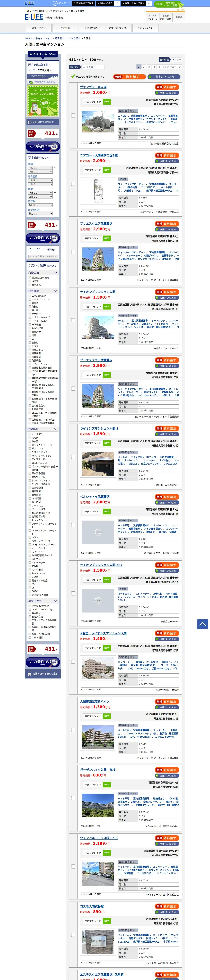Open ブリエスクエア武蔵藤沢 first listing title
Viewport: 210px width, 980px height.
(x=96, y=224)
